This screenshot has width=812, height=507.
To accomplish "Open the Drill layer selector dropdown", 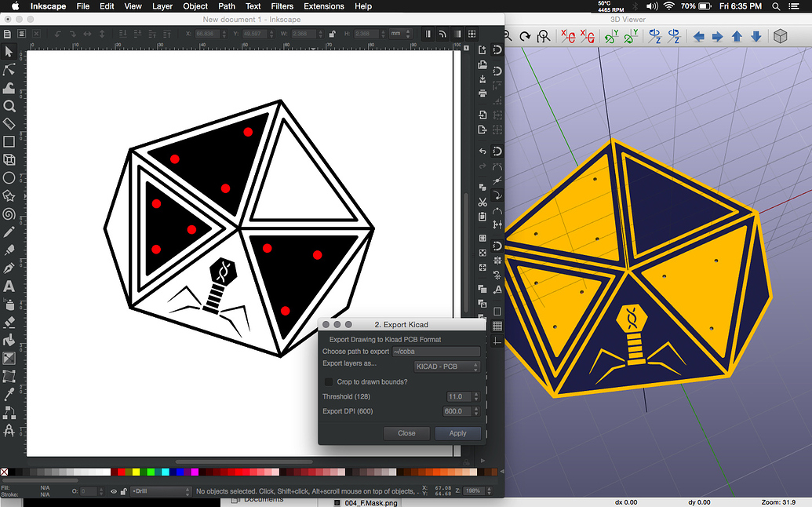I will 161,491.
